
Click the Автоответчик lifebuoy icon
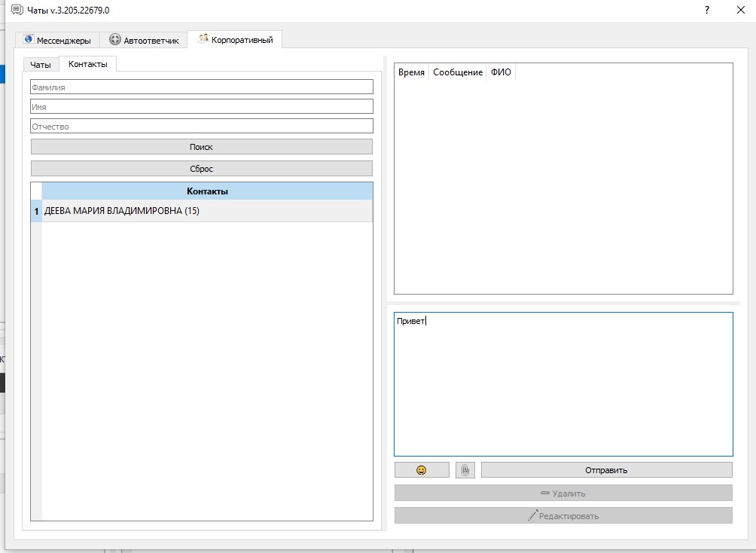[x=114, y=40]
